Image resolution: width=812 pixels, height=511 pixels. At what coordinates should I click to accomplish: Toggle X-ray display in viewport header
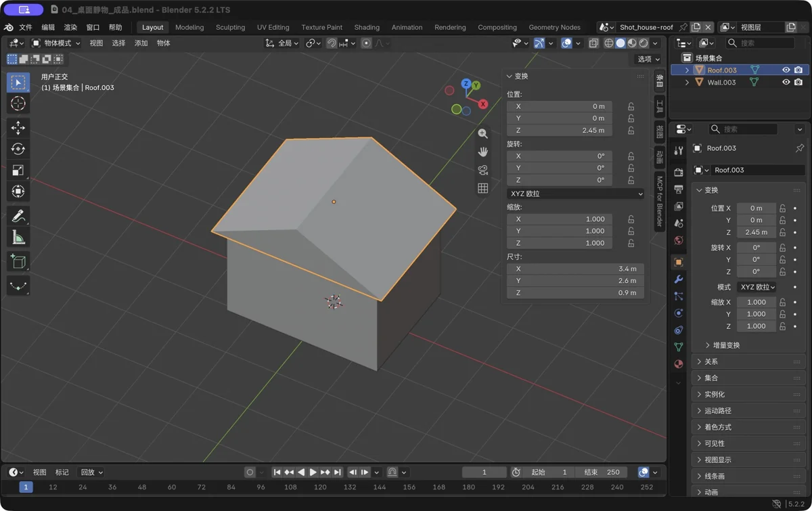click(x=593, y=43)
